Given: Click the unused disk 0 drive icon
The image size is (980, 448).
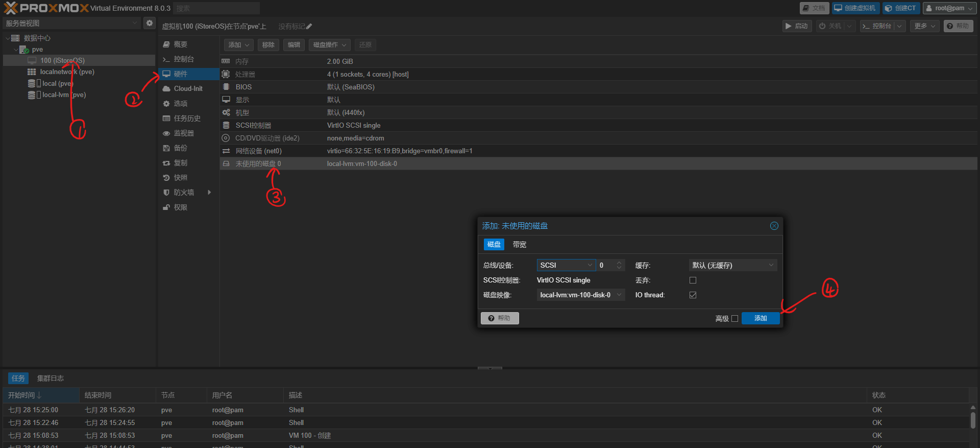Looking at the screenshot, I should [x=226, y=163].
